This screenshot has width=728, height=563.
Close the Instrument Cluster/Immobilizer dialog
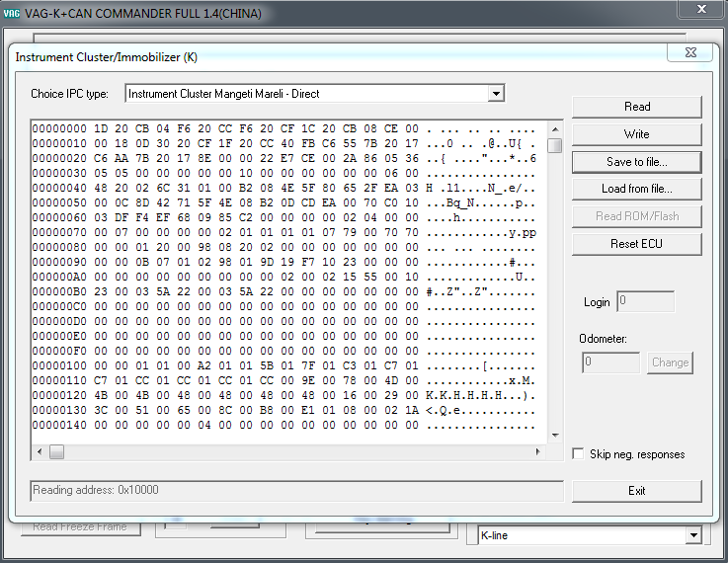coord(690,52)
